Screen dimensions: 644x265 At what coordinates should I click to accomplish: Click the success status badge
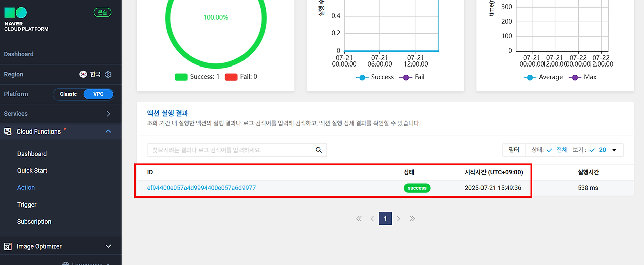[417, 188]
